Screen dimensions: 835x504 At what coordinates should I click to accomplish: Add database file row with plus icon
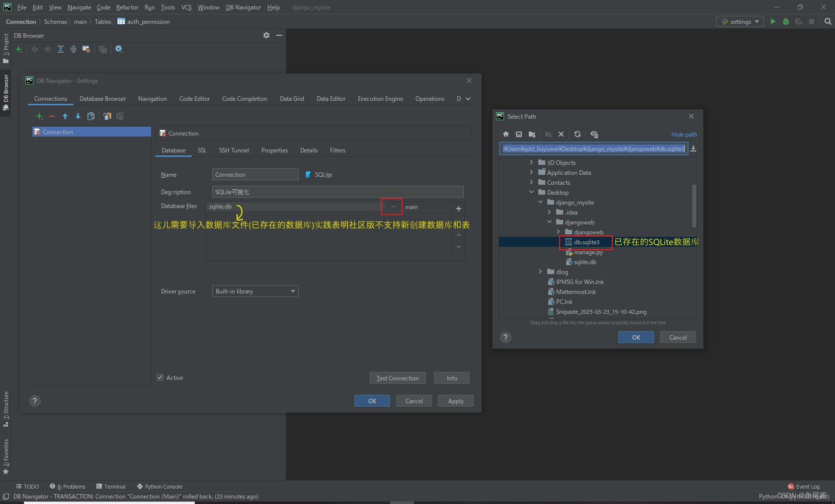tap(459, 209)
